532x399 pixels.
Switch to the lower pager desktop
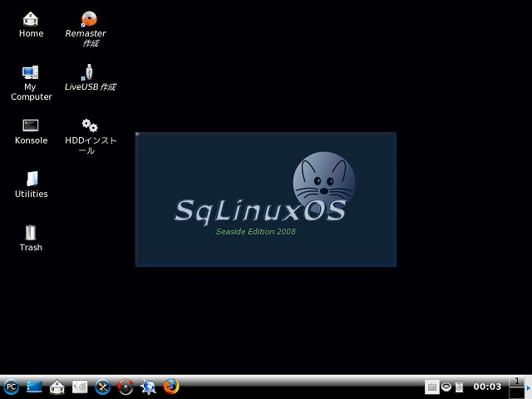pos(517,392)
